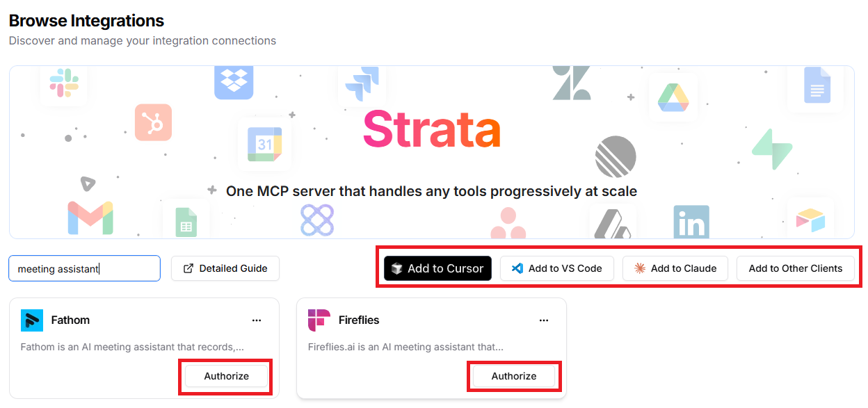Open the Fireflies card's three-dot menu
The image size is (868, 408).
click(x=544, y=320)
